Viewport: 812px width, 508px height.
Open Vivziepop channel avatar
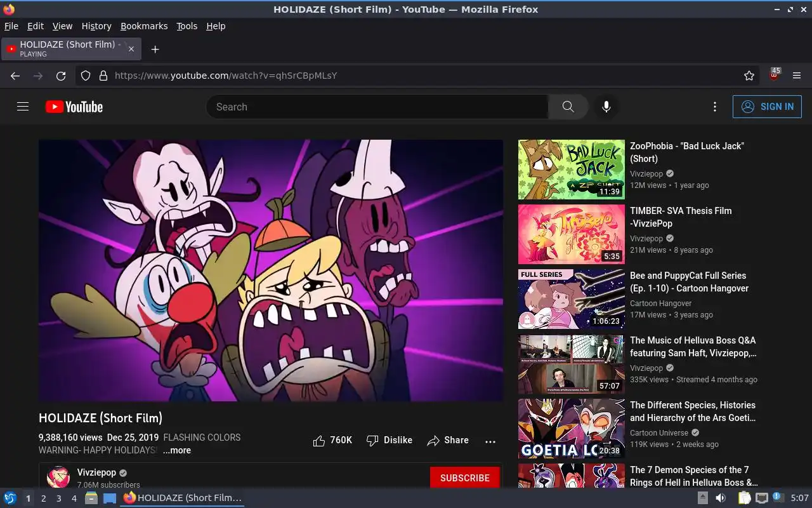(58, 477)
